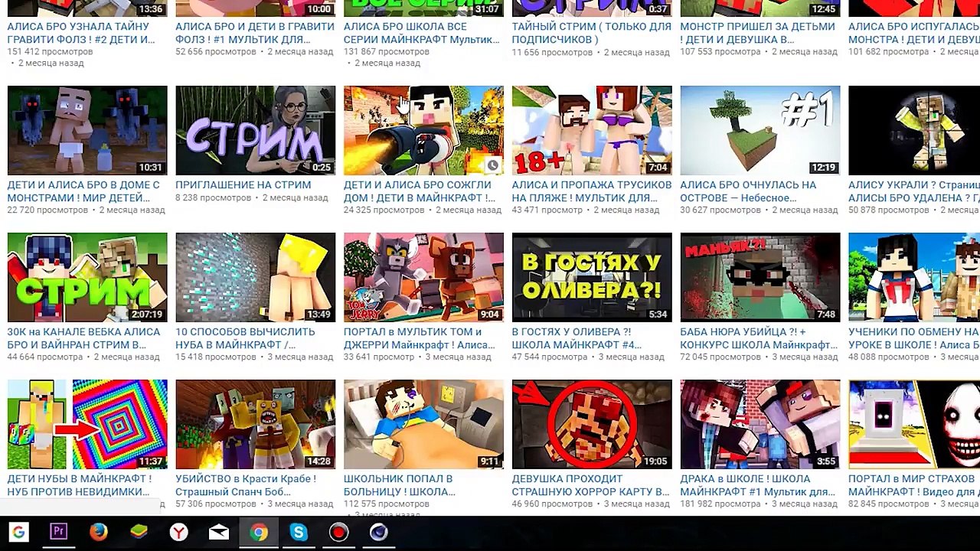Open the БАБА НЮРА УБИЙЦА video thumbnail

click(760, 277)
